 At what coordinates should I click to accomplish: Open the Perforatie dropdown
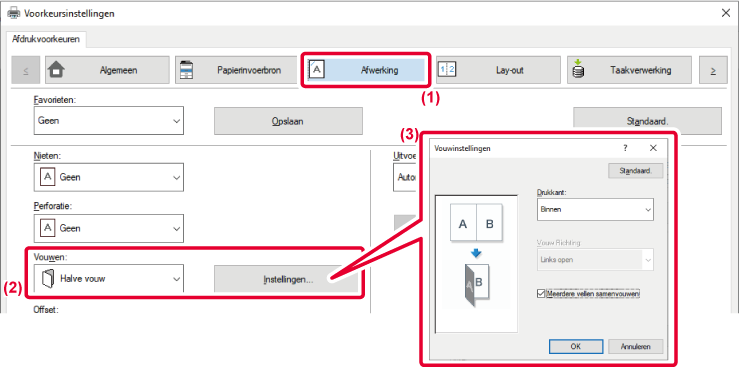(x=109, y=228)
